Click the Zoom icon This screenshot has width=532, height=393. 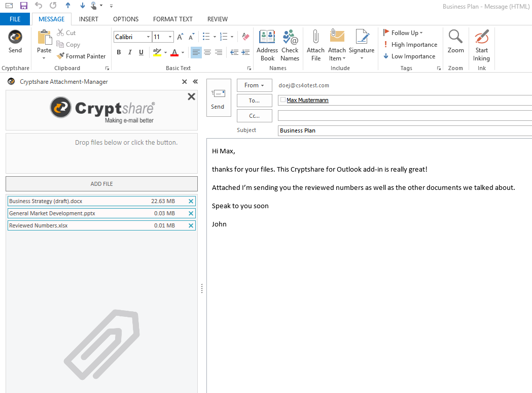(x=455, y=45)
